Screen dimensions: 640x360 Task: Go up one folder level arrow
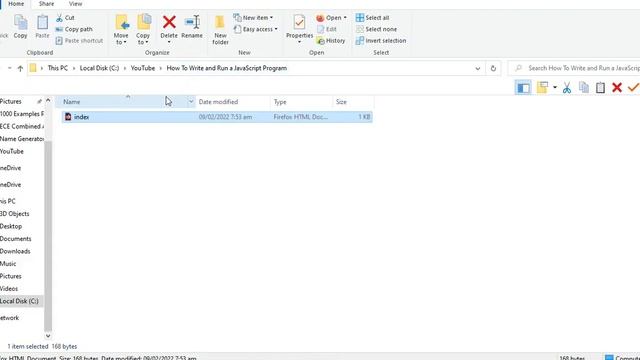[20, 69]
